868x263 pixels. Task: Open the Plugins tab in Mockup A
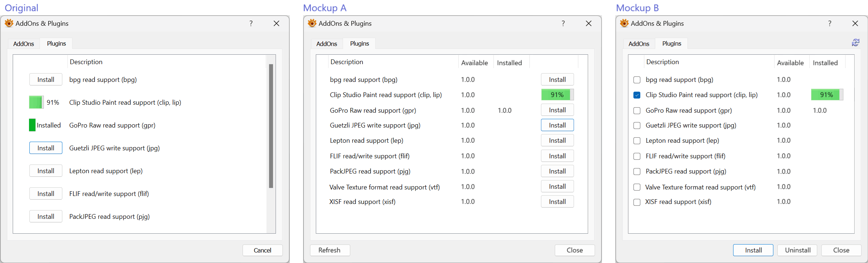pyautogui.click(x=359, y=43)
